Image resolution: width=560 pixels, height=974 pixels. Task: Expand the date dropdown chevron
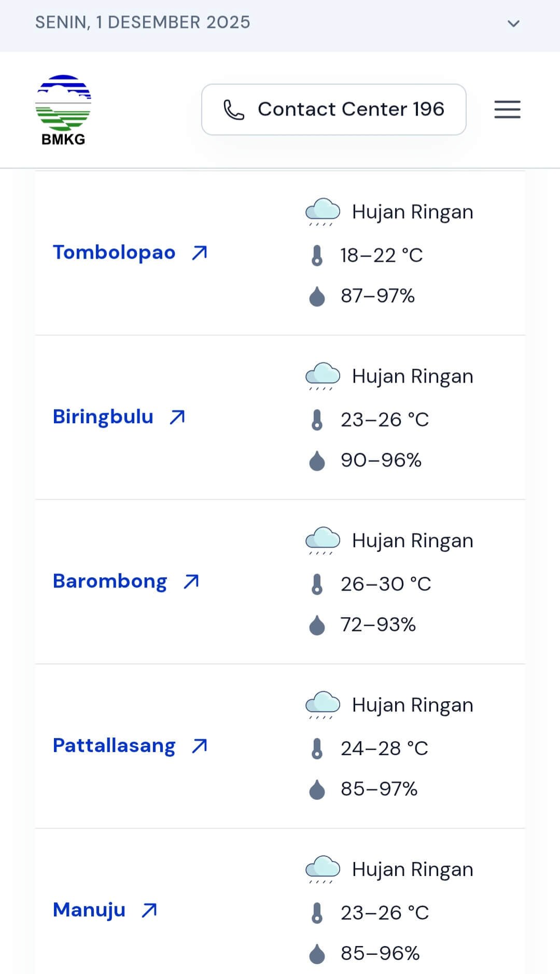point(513,23)
